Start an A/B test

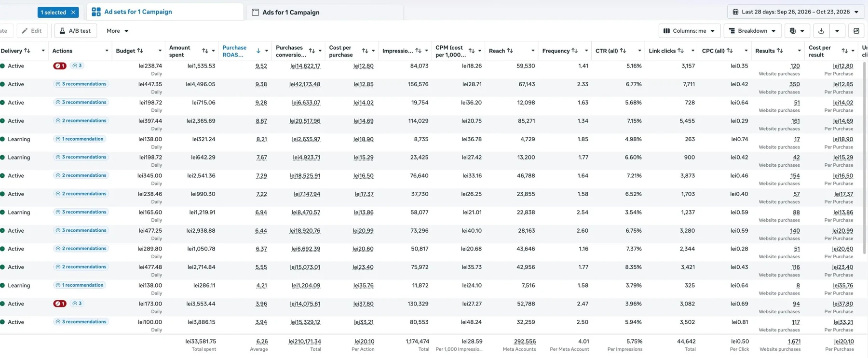pyautogui.click(x=75, y=31)
